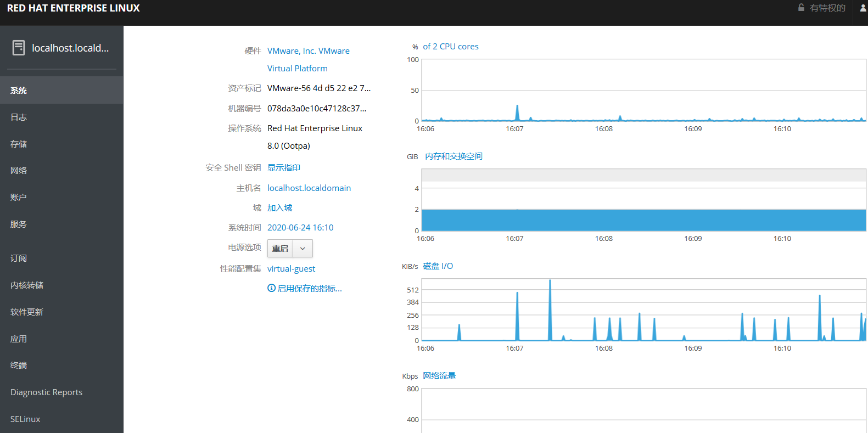This screenshot has width=868, height=433.
Task: Click the lock icon for privileged mode
Action: [801, 8]
